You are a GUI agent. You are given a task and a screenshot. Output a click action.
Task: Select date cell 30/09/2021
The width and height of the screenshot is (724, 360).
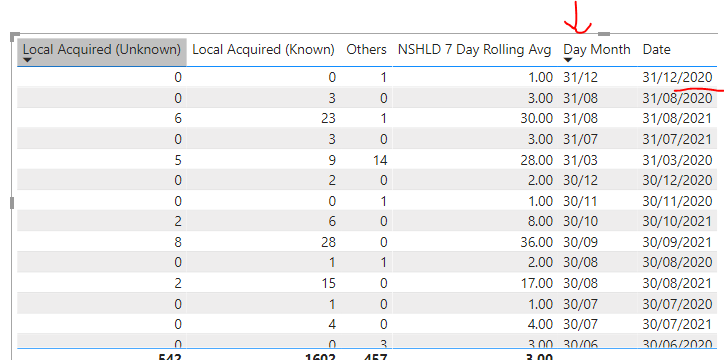(677, 242)
